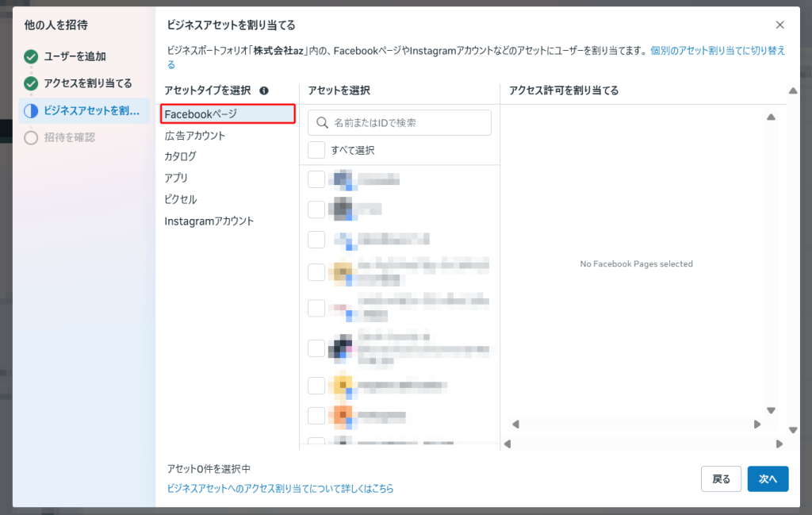This screenshot has width=812, height=515.
Task: Click the scroll-up arrow in the permissions panel
Action: (x=770, y=117)
